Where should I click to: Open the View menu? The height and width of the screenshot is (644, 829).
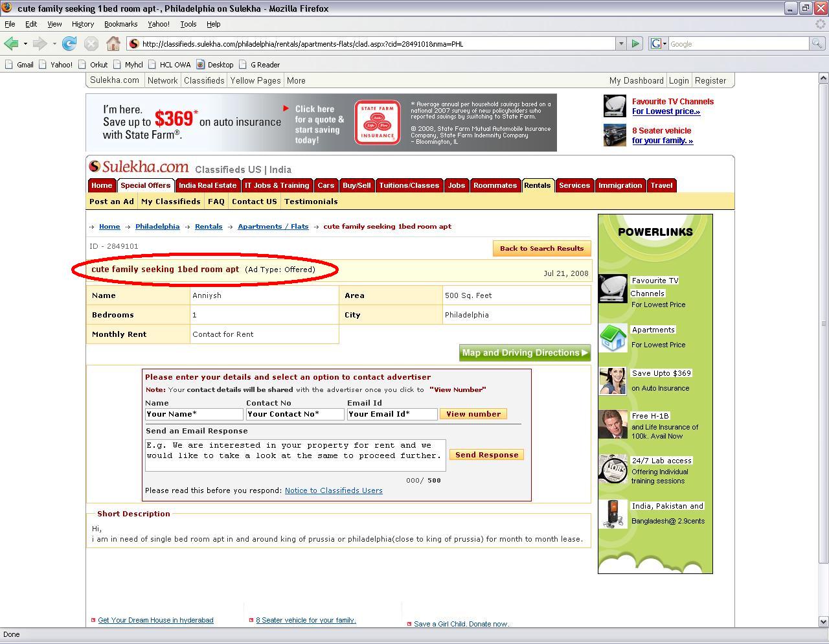(54, 24)
